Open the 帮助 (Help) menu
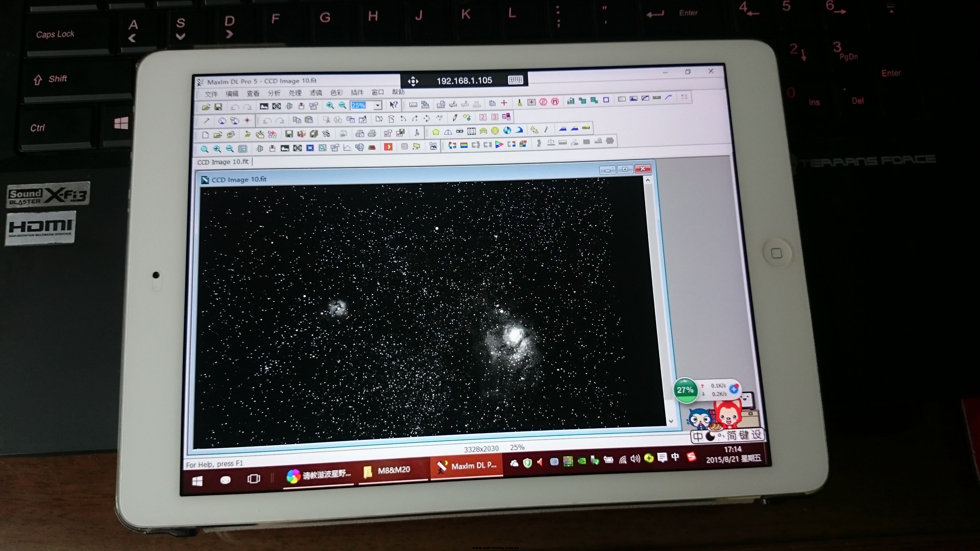Screen dimensions: 980x551 point(398,92)
